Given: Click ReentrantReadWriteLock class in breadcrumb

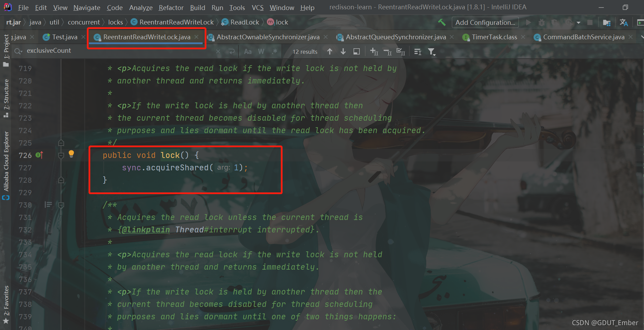Looking at the screenshot, I should (173, 22).
